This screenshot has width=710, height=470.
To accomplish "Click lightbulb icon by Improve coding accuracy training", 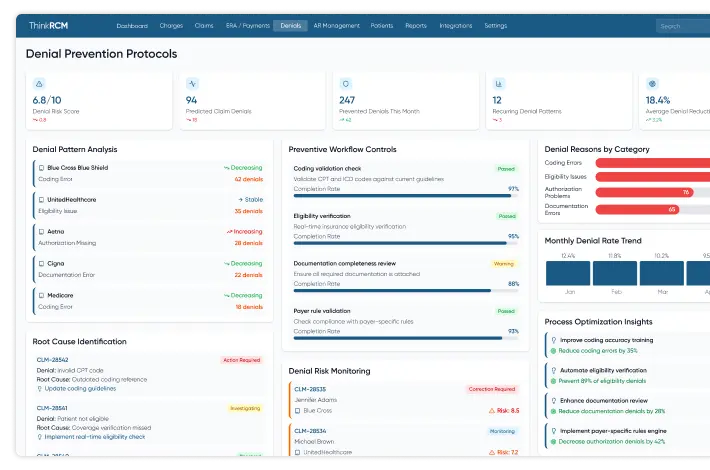I will click(554, 340).
